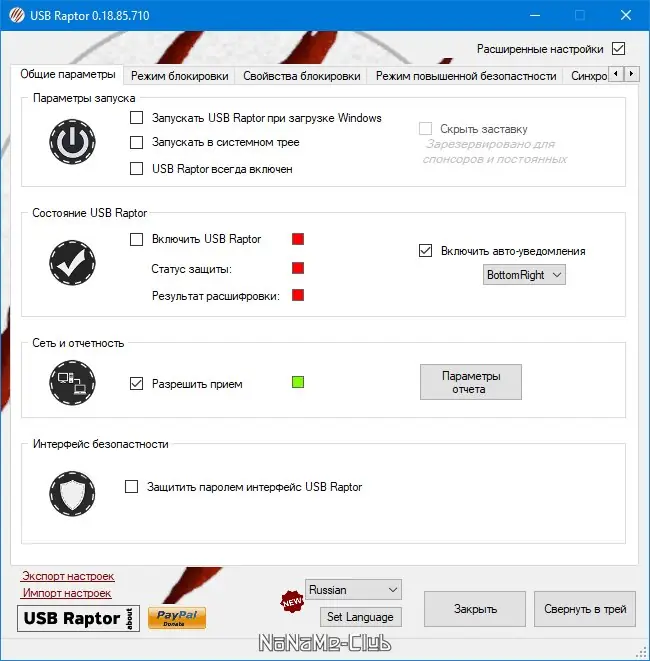Check 'Защитить паролем интерфейс USB Raptor'
650x661 pixels.
point(132,486)
